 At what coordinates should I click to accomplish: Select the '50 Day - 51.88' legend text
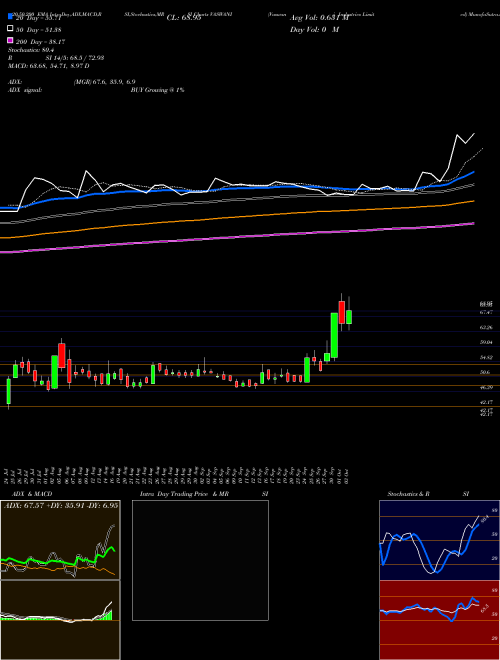click(x=39, y=29)
